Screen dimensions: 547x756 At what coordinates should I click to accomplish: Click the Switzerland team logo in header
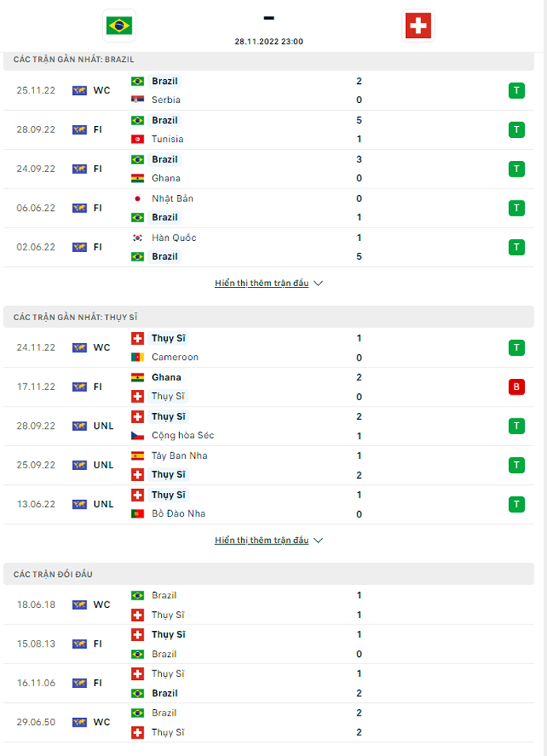[x=417, y=25]
